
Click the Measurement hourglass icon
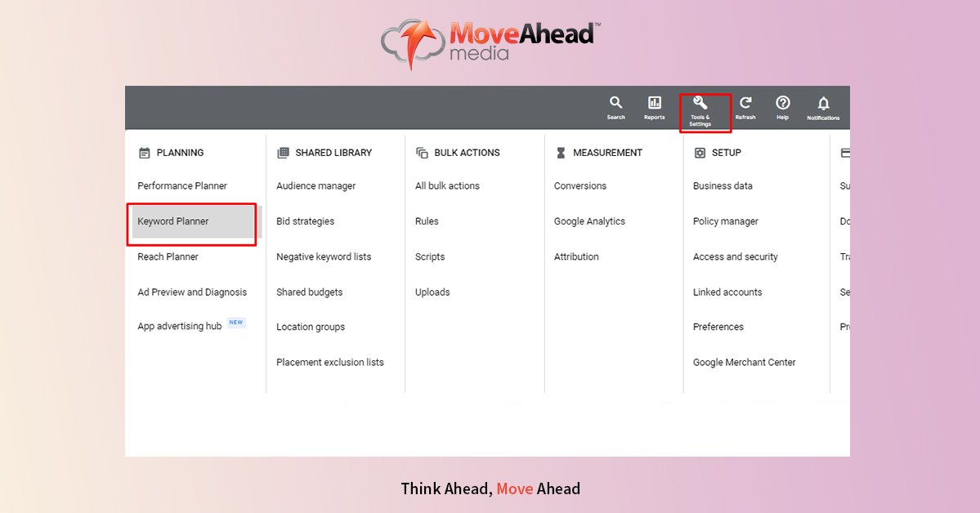pyautogui.click(x=561, y=153)
